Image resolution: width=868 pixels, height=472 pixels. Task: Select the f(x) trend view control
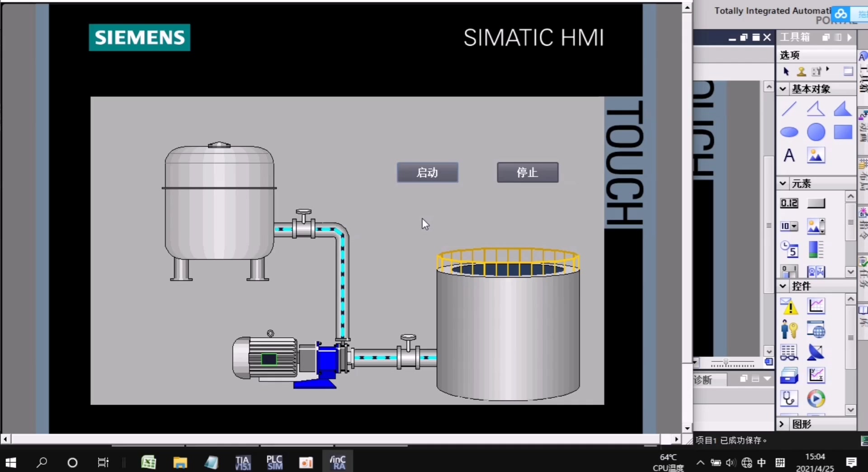tap(816, 375)
